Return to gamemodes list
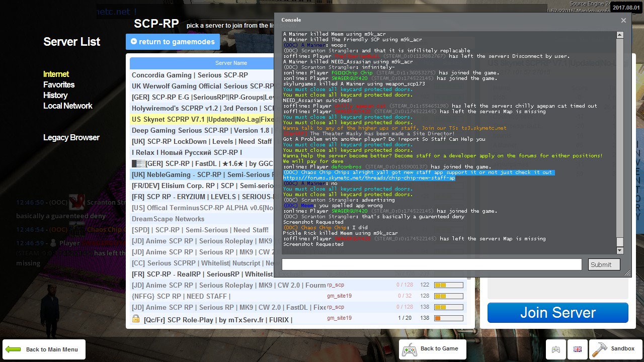 [173, 42]
